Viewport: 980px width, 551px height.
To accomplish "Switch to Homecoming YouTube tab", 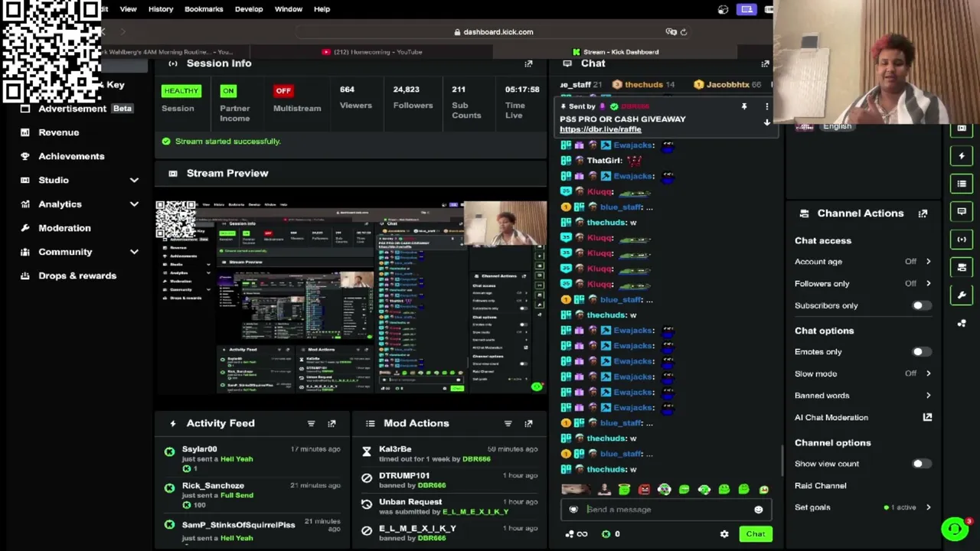I will click(372, 52).
